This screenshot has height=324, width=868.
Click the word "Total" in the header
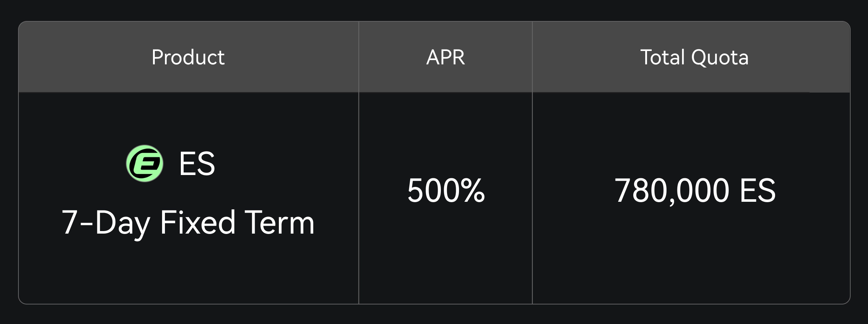(663, 57)
